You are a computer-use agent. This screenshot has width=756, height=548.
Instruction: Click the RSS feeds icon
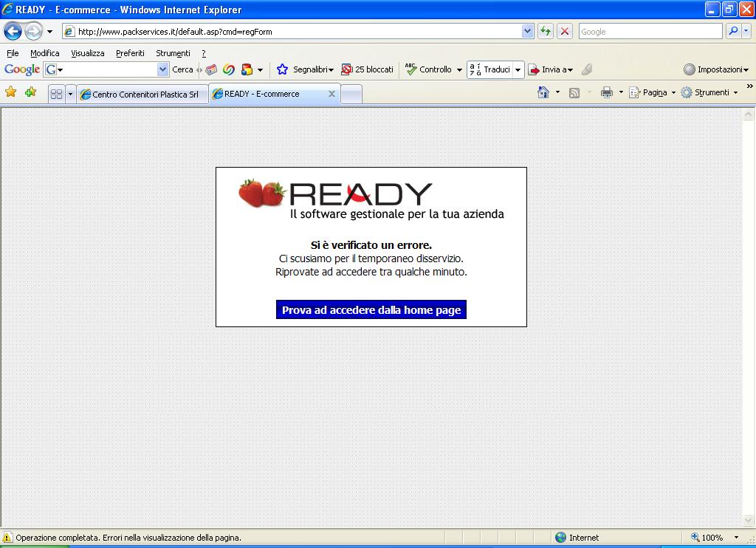(574, 92)
